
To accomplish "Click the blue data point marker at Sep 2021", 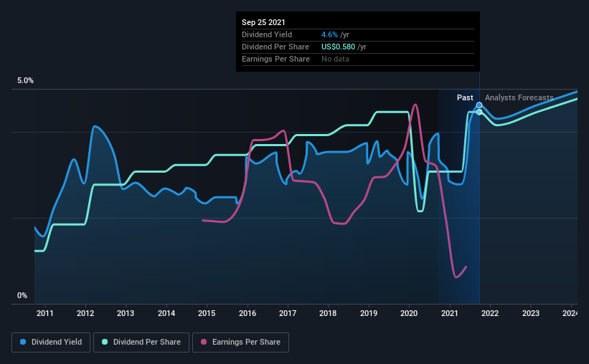I will (479, 105).
